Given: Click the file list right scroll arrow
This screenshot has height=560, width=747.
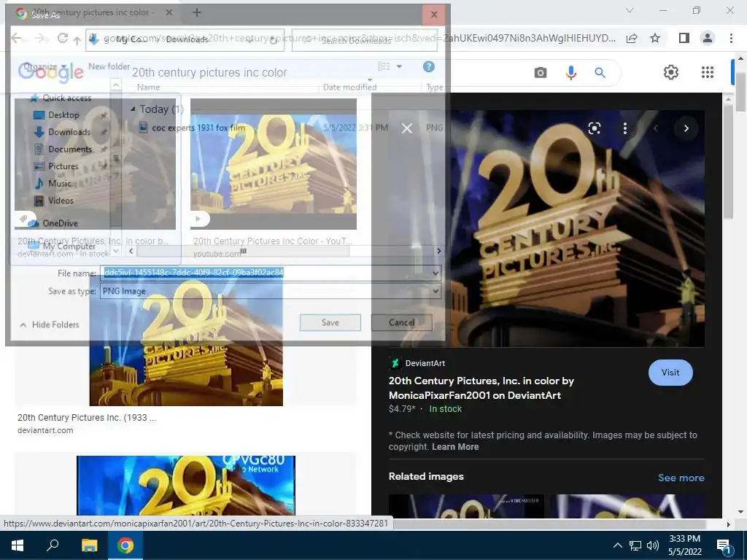Looking at the screenshot, I should click(x=438, y=251).
